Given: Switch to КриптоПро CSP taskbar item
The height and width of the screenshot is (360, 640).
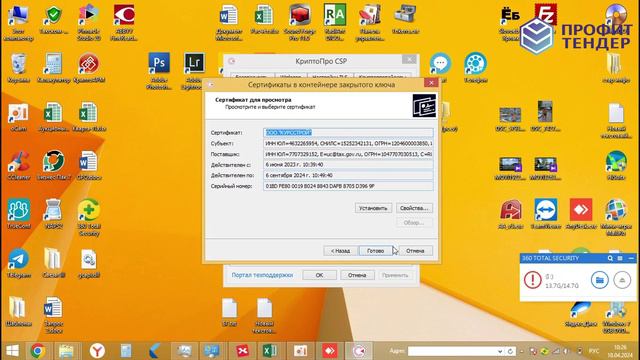Looking at the screenshot, I should (359, 351).
